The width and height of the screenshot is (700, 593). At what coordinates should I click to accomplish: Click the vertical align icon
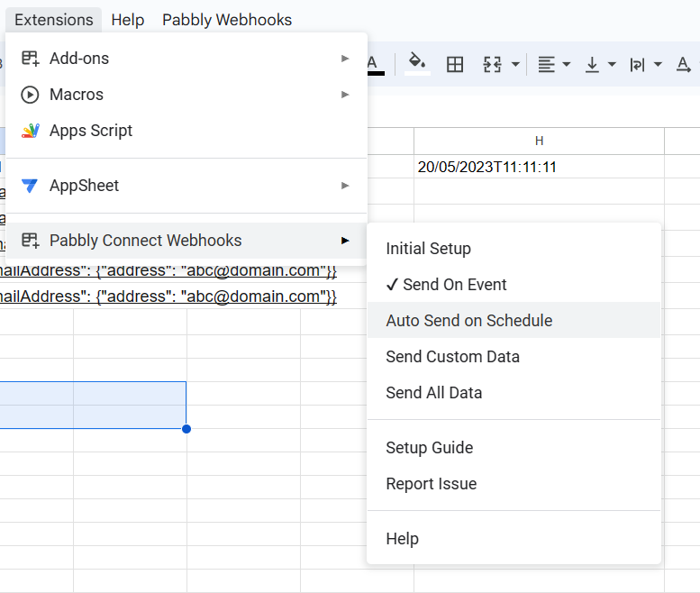593,64
